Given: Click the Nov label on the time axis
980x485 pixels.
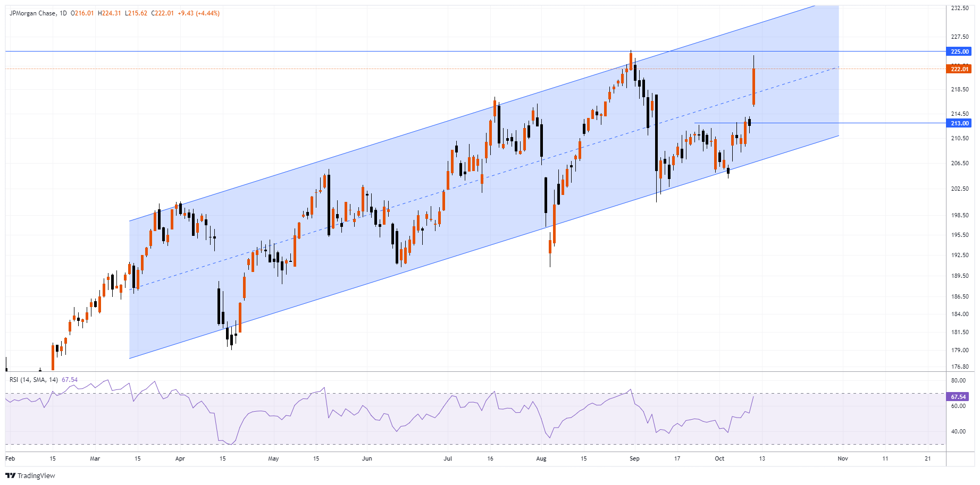Looking at the screenshot, I should [843, 458].
